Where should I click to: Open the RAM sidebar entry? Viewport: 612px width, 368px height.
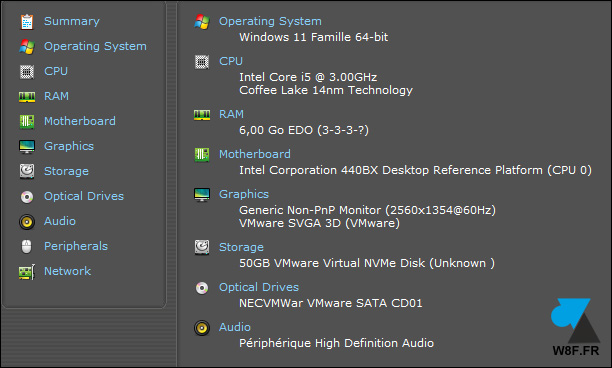[56, 96]
